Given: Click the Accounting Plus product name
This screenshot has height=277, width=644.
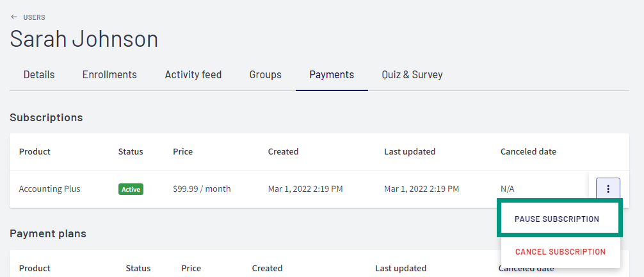Looking at the screenshot, I should (x=50, y=189).
